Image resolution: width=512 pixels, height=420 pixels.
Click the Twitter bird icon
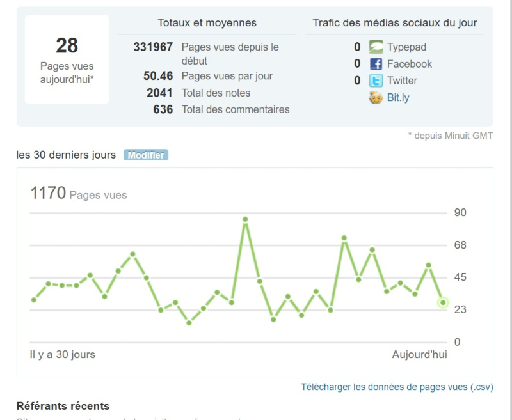(x=376, y=81)
